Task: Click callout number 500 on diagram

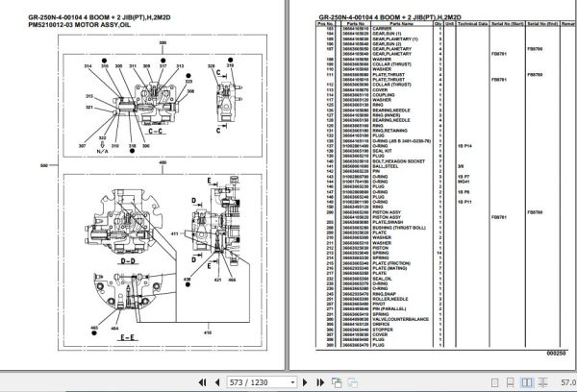Action: click(44, 165)
